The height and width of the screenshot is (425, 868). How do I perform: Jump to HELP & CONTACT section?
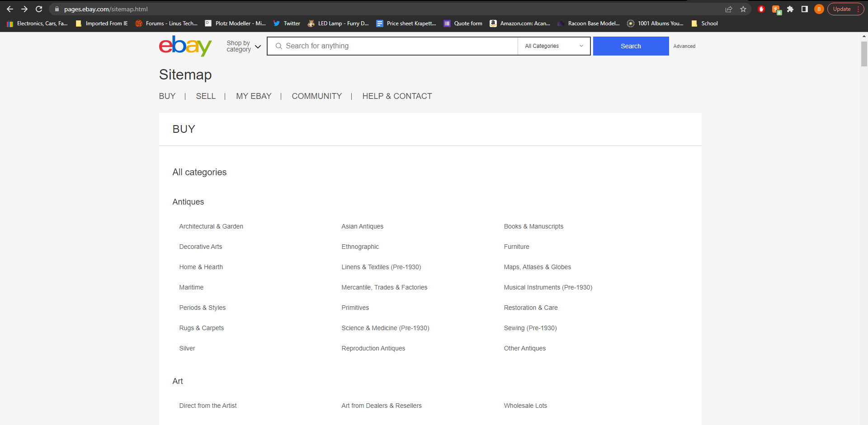tap(397, 96)
